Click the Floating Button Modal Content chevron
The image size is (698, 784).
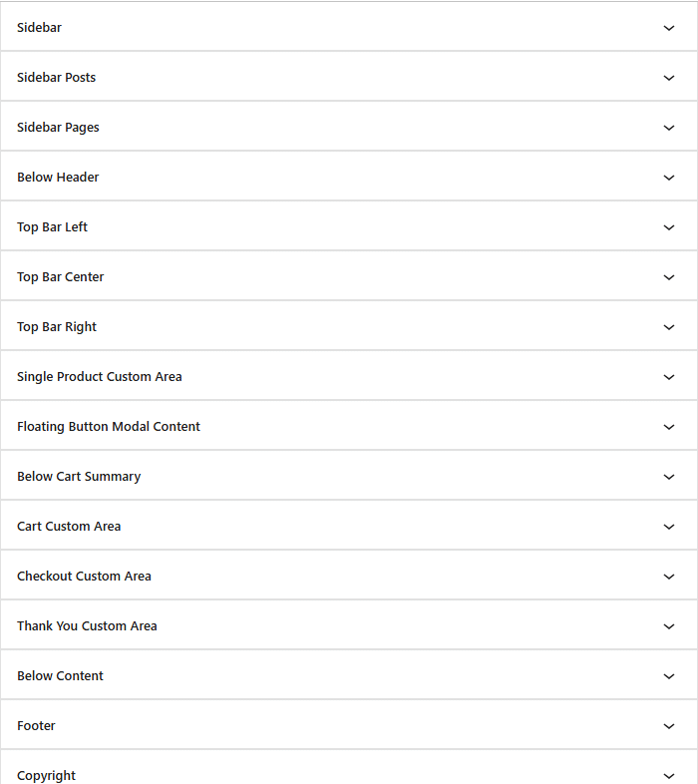click(x=669, y=427)
